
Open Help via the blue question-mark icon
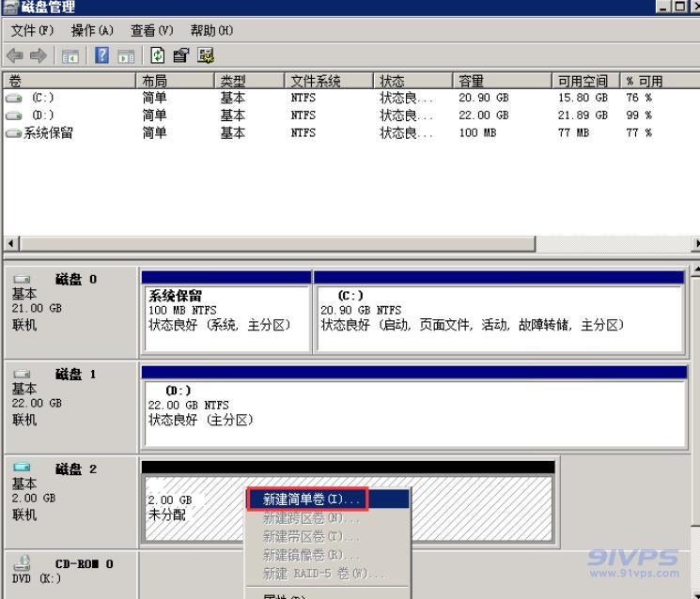tap(102, 55)
